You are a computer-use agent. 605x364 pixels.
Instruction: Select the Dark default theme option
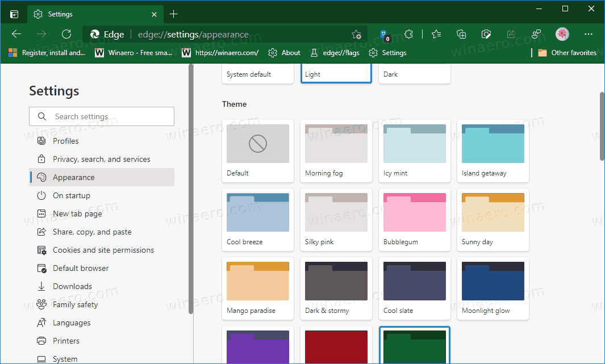pyautogui.click(x=415, y=74)
